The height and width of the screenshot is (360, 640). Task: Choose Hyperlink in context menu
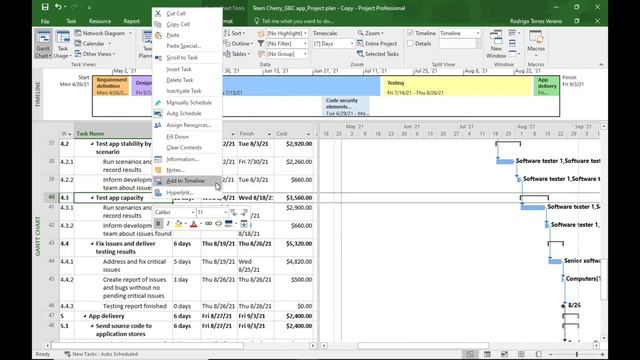pos(187,192)
